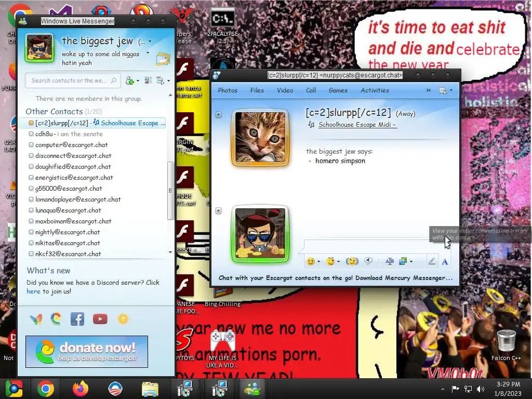The width and height of the screenshot is (532, 399).
Task: Expand the add contact dropdown arrow
Action: click(x=138, y=81)
